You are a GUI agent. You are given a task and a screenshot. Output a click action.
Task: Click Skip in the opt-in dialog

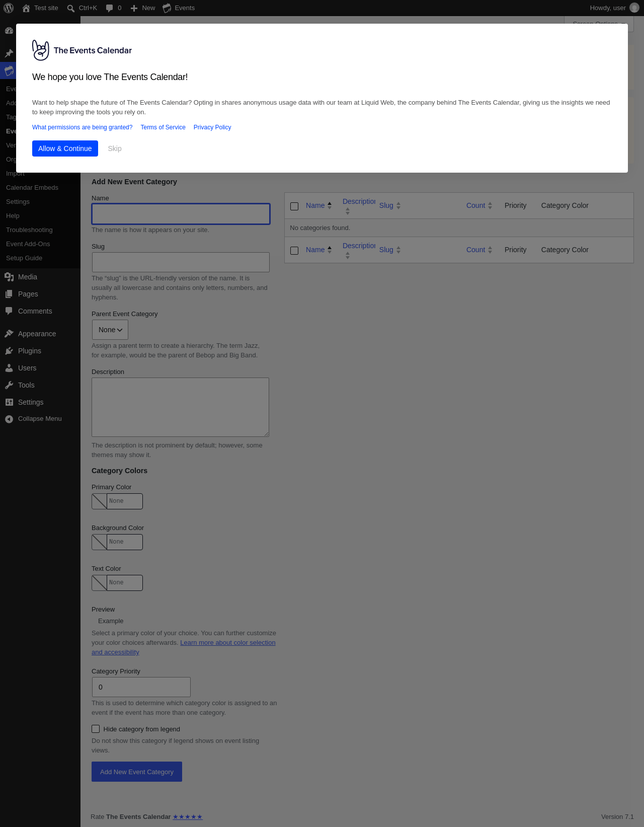pyautogui.click(x=115, y=148)
